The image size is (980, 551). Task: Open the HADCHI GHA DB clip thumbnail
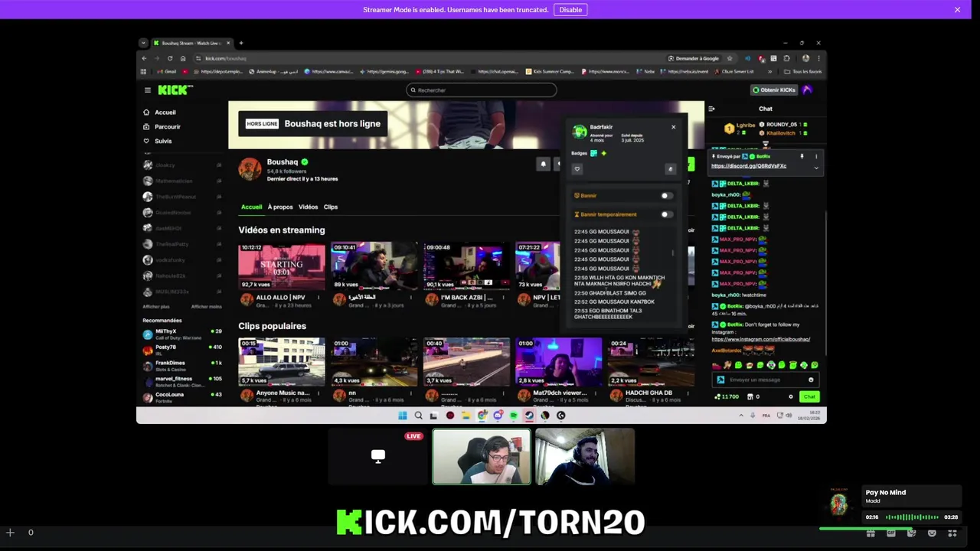point(651,362)
